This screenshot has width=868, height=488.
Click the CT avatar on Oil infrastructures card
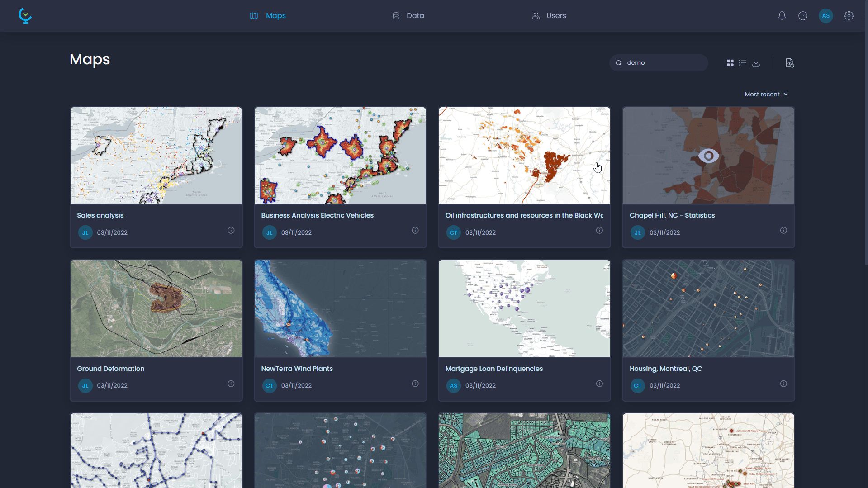point(453,233)
